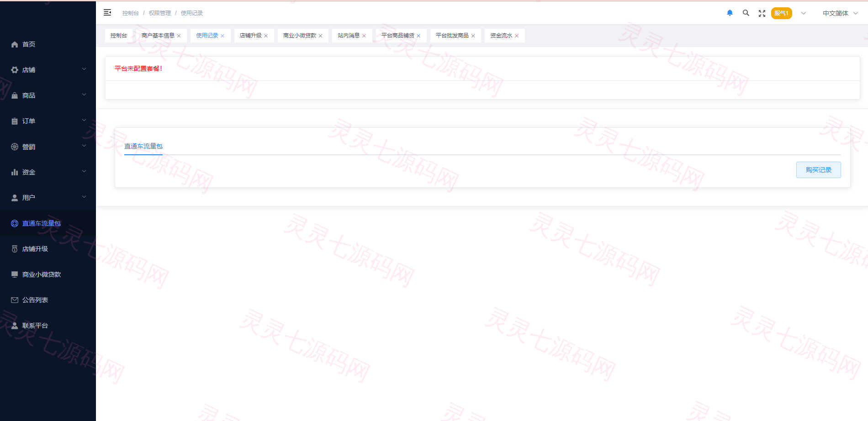
Task: Expand the 商品 sidebar submenu chevron
Action: (x=84, y=95)
